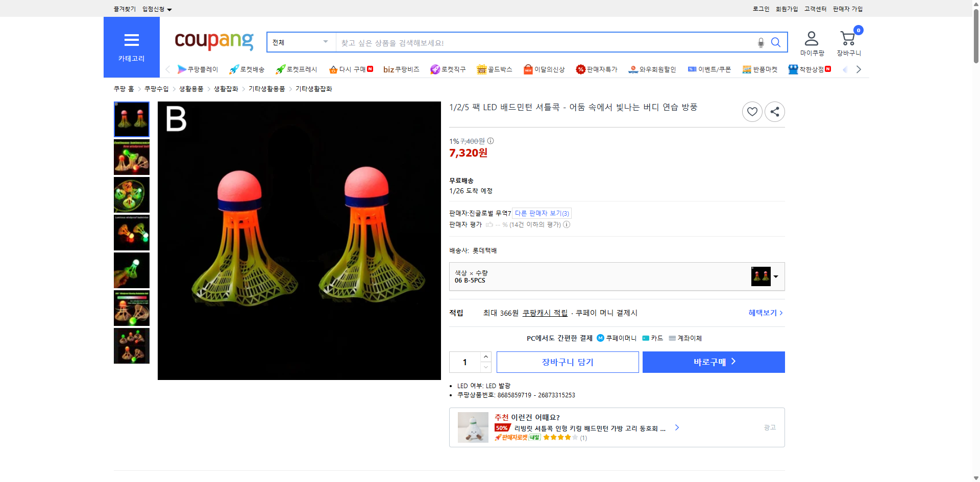The image size is (980, 482).
Task: Open the 장바구니 shopping cart icon
Action: click(x=847, y=38)
